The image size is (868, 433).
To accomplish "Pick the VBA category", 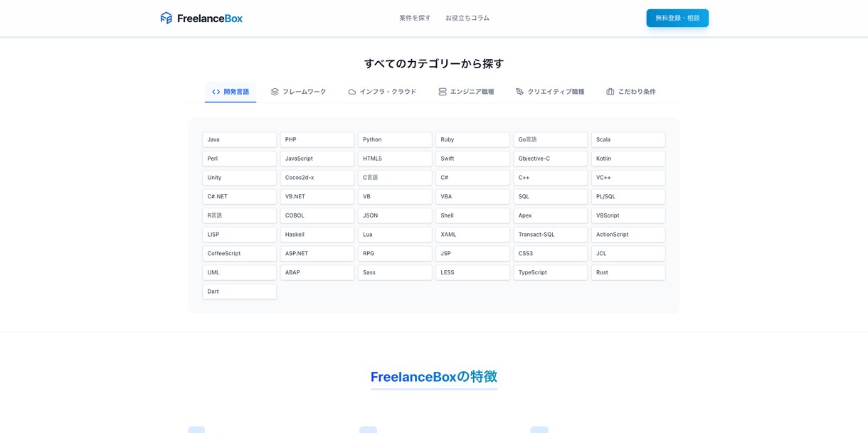I will 473,197.
